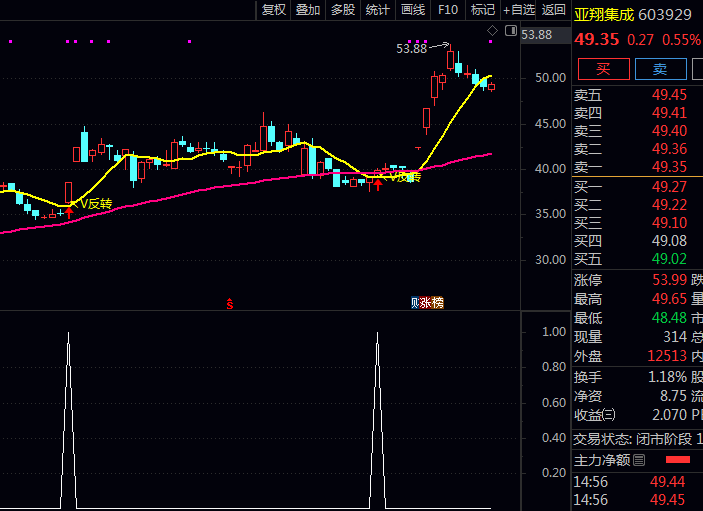The width and height of the screenshot is (703, 511).
Task: Click the red 主力净额 bar
Action: click(x=677, y=459)
